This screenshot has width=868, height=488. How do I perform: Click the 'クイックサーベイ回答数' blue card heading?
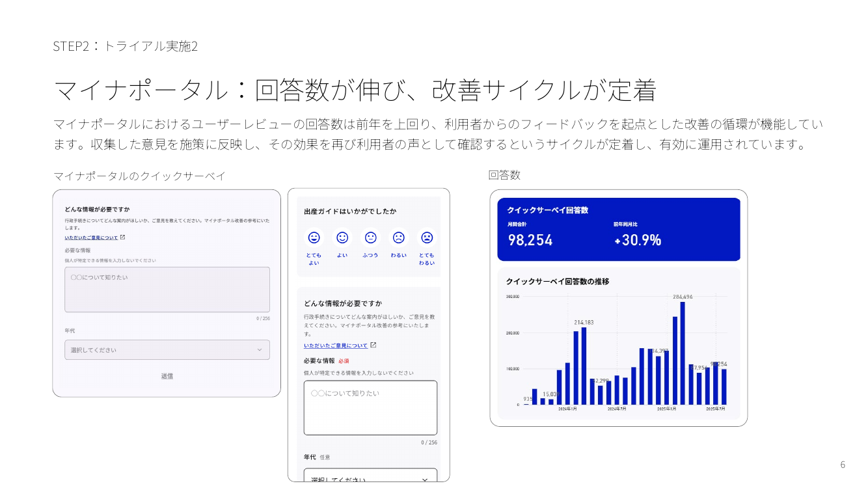point(547,210)
